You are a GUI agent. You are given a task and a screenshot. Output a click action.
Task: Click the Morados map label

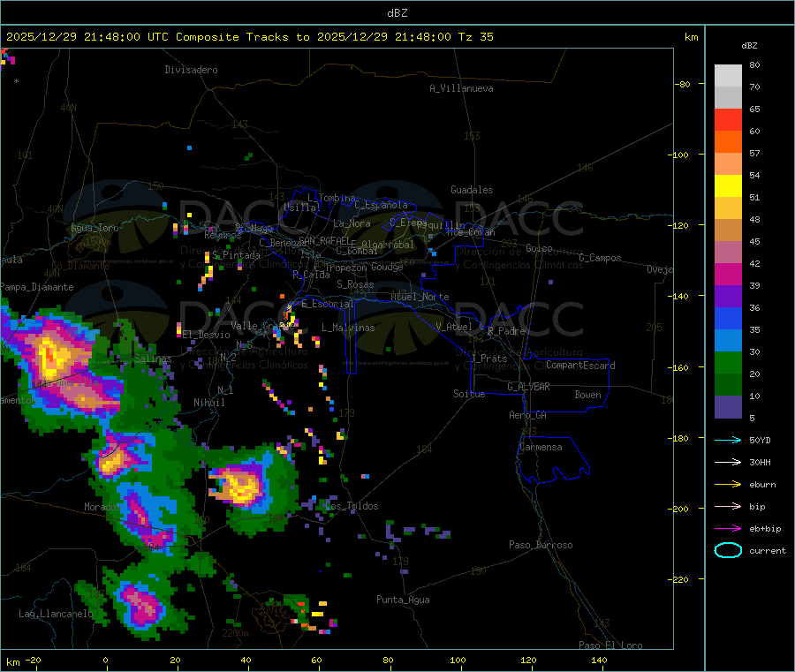pyautogui.click(x=102, y=507)
